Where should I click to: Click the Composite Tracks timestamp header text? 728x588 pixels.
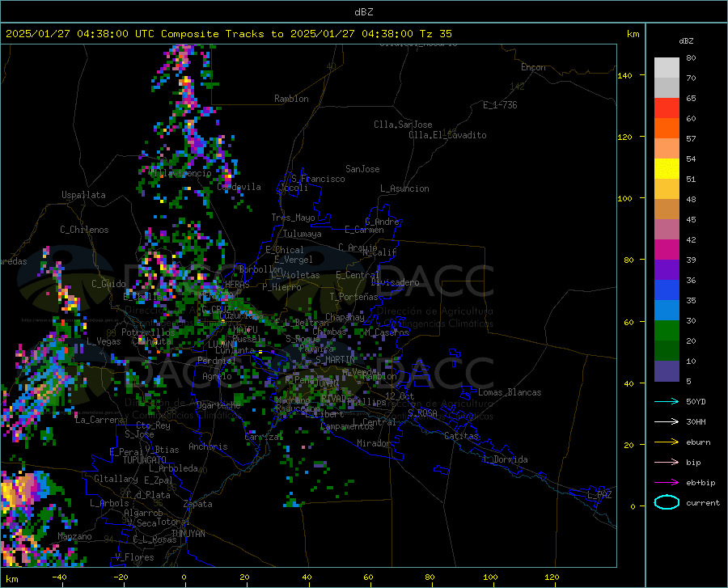[228, 34]
